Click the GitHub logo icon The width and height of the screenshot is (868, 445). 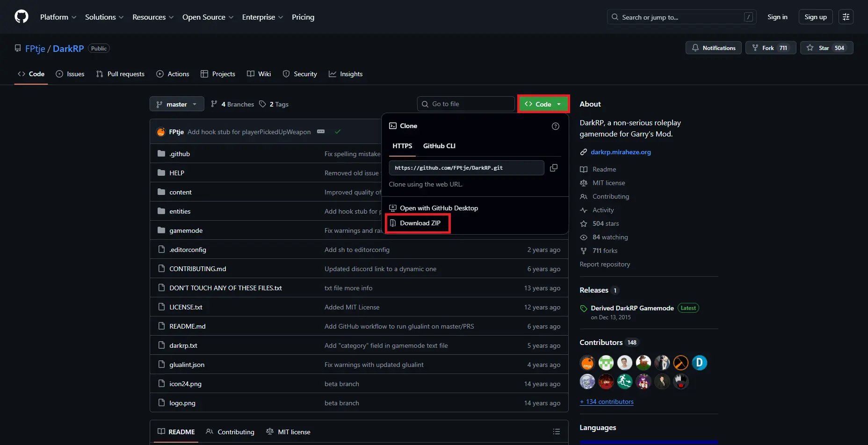[22, 17]
